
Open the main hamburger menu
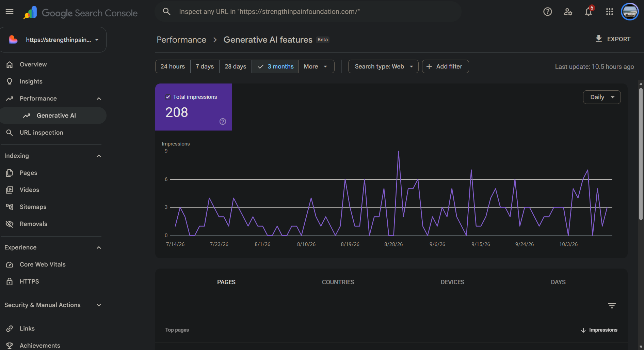coord(10,12)
